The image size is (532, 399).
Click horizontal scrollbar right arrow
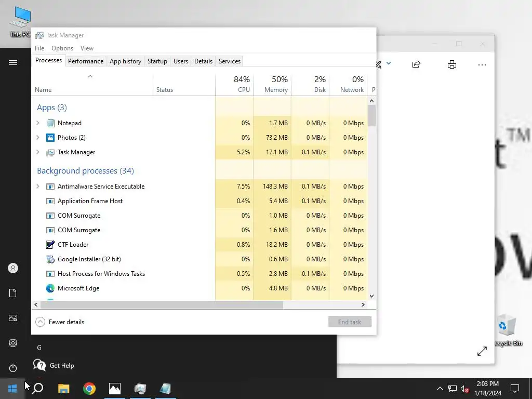pyautogui.click(x=363, y=304)
